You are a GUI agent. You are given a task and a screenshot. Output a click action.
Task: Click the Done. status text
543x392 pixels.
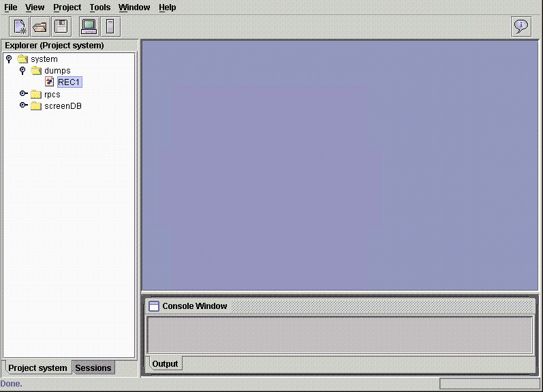11,384
